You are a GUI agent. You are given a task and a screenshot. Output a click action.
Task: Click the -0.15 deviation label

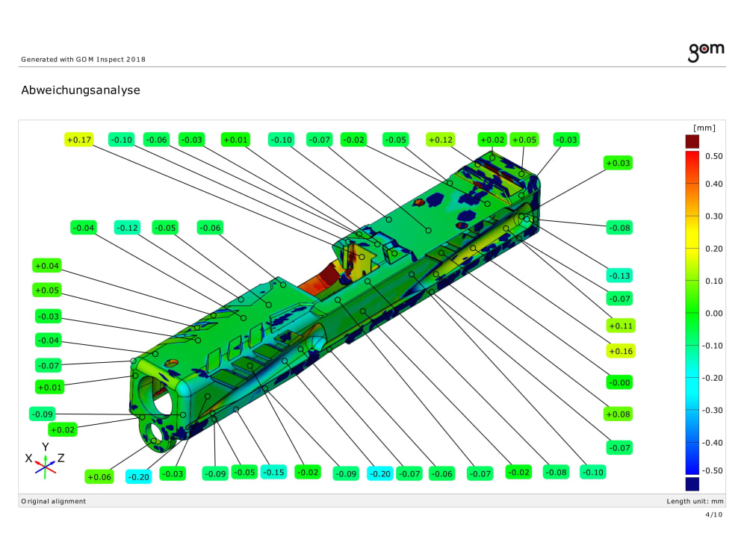273,473
